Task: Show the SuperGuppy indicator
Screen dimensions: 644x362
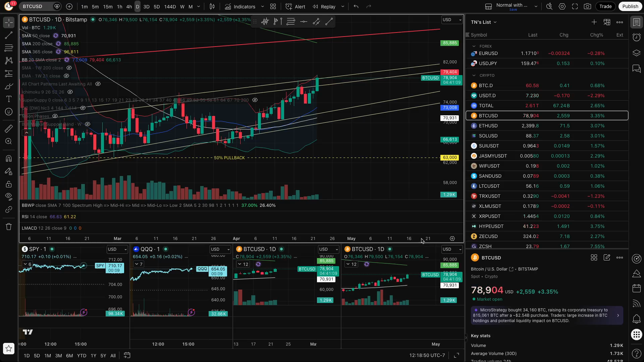Action: point(255,100)
